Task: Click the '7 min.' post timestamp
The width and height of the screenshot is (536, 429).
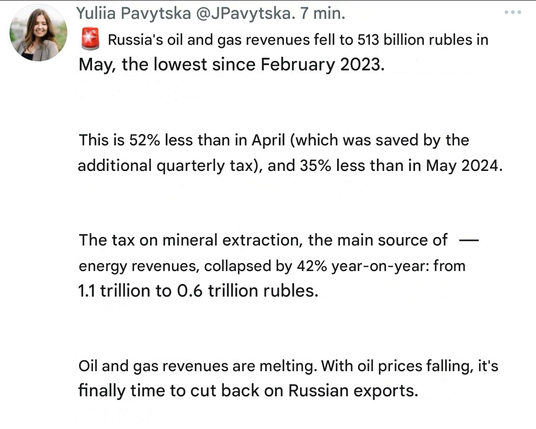Action: [322, 14]
